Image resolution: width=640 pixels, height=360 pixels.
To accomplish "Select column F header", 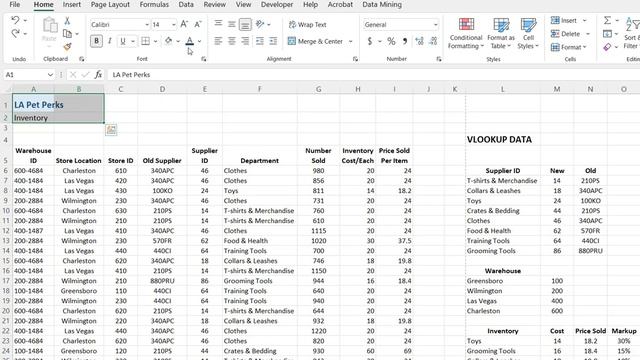I will [260, 89].
